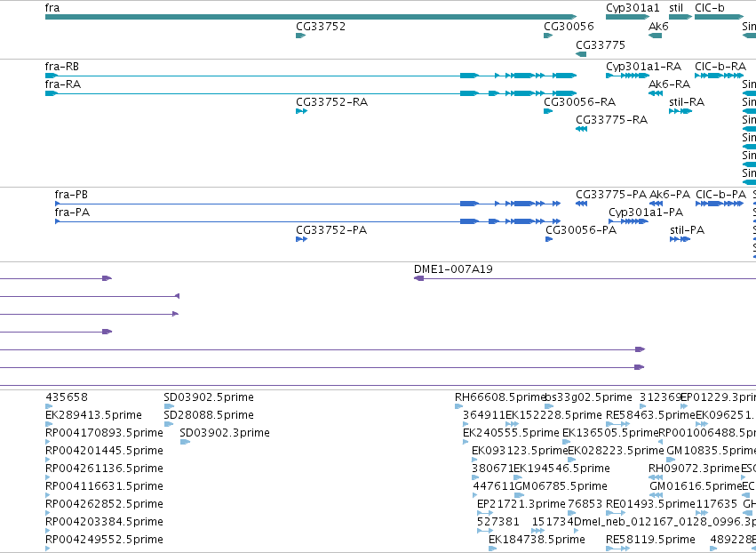Click the CG30056-PA protein label
This screenshot has height=553, width=756.
point(581,230)
